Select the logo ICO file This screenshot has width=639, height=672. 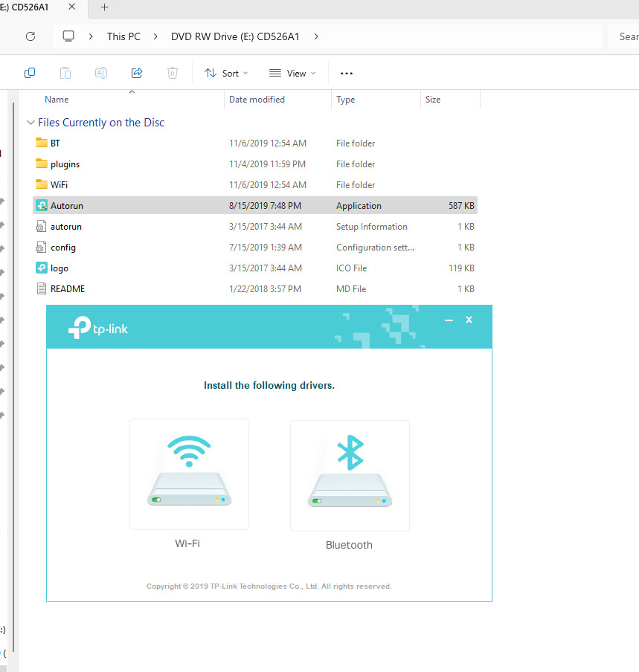coord(57,268)
